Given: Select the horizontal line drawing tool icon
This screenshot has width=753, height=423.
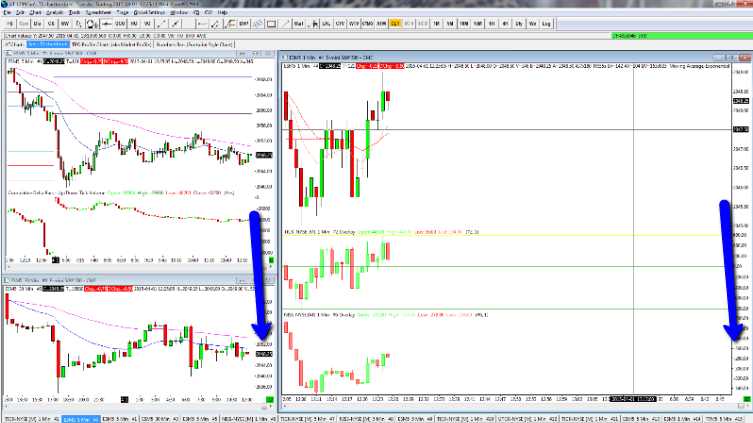Looking at the screenshot, I should click(x=202, y=24).
